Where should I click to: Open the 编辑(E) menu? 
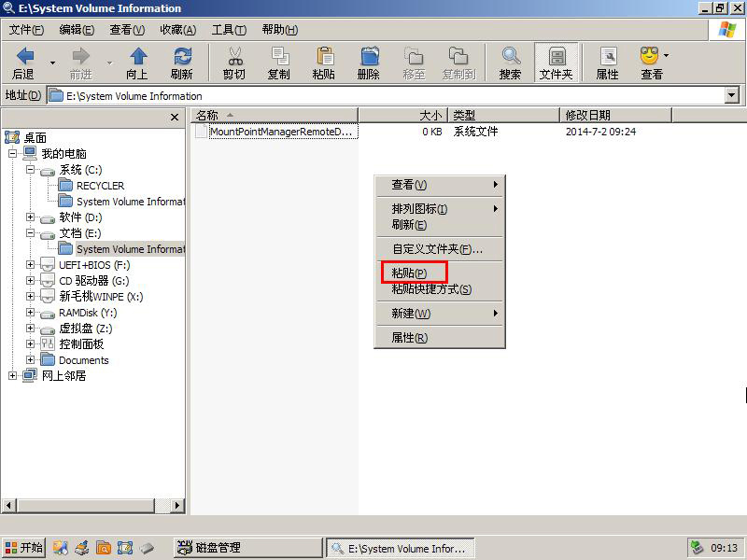tap(77, 30)
